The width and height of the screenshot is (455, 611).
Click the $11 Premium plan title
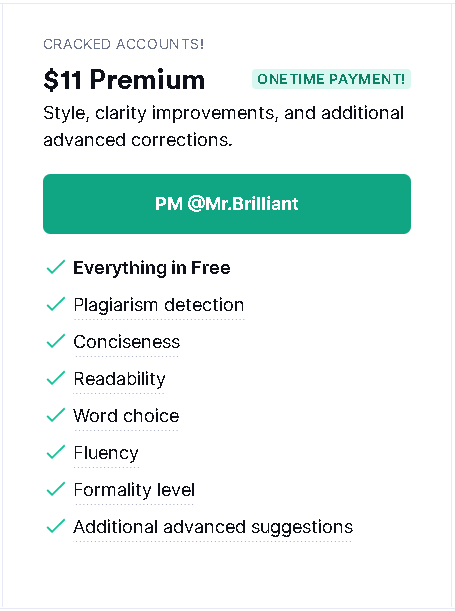124,79
